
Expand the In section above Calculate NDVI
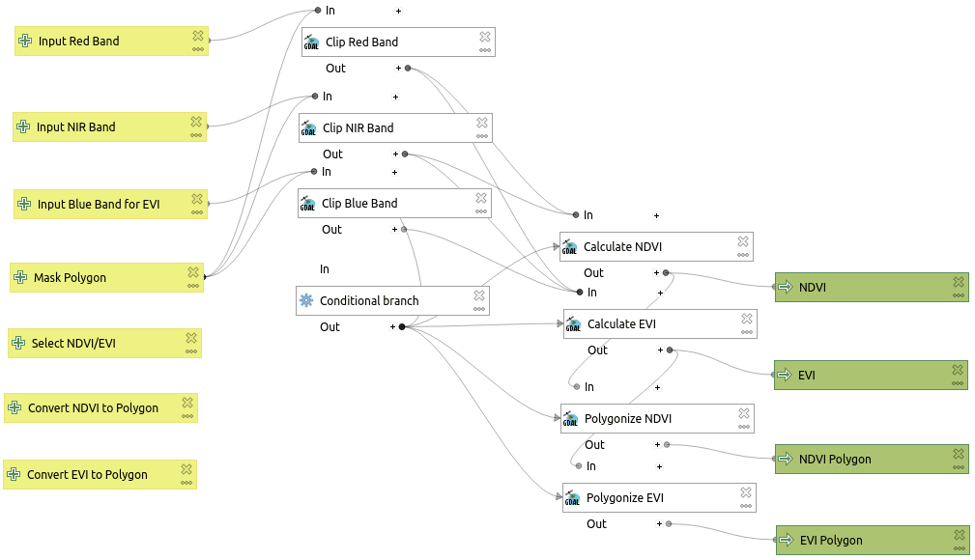(657, 216)
